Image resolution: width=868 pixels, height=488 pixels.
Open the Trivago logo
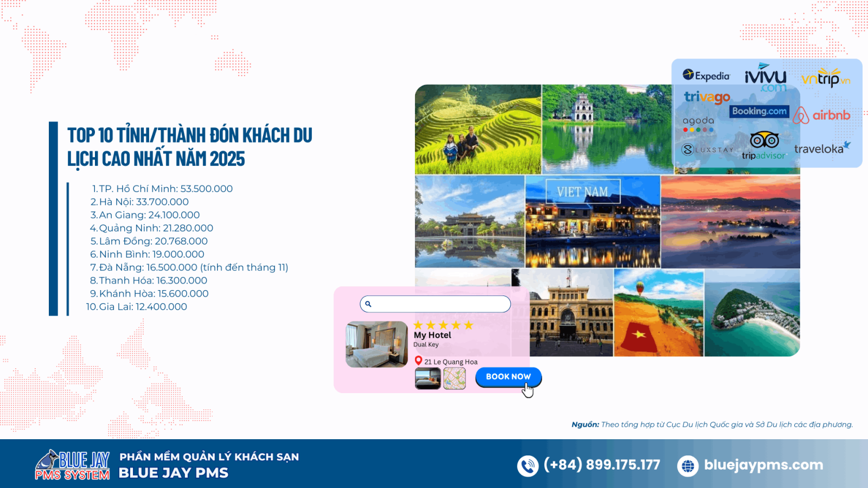coord(706,98)
